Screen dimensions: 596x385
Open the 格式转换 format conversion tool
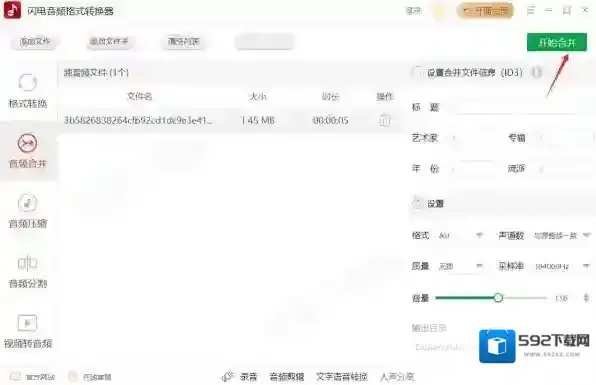[x=28, y=90]
